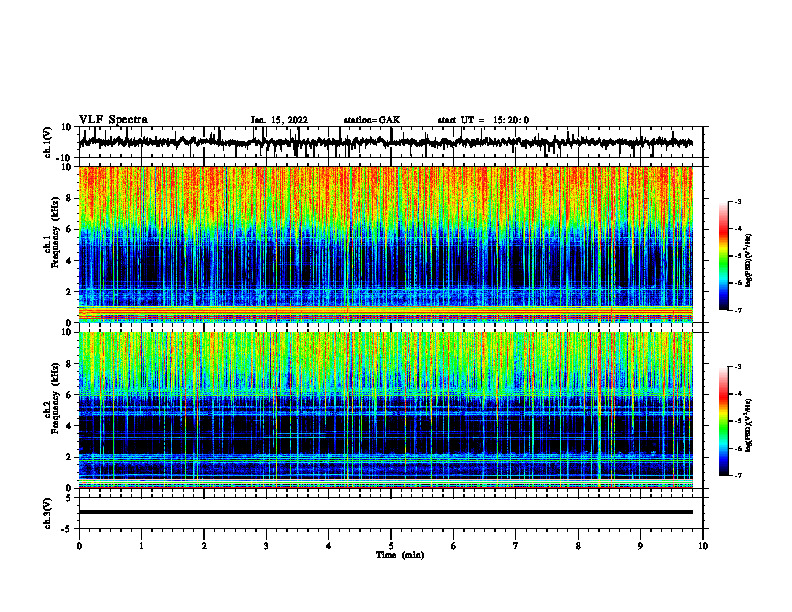Click the "3" time axis tick label
792x612 pixels.
pyautogui.click(x=266, y=546)
